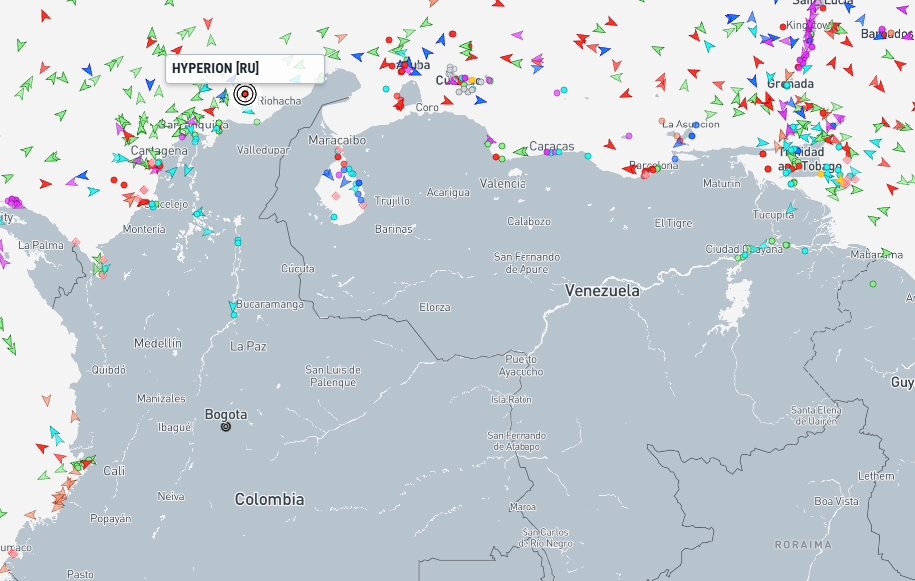Select the Maracaibo city label
The image size is (915, 581).
click(337, 140)
